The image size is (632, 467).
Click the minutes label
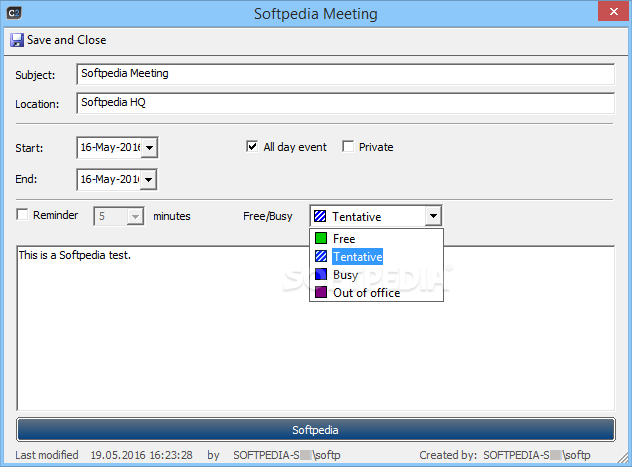(172, 216)
